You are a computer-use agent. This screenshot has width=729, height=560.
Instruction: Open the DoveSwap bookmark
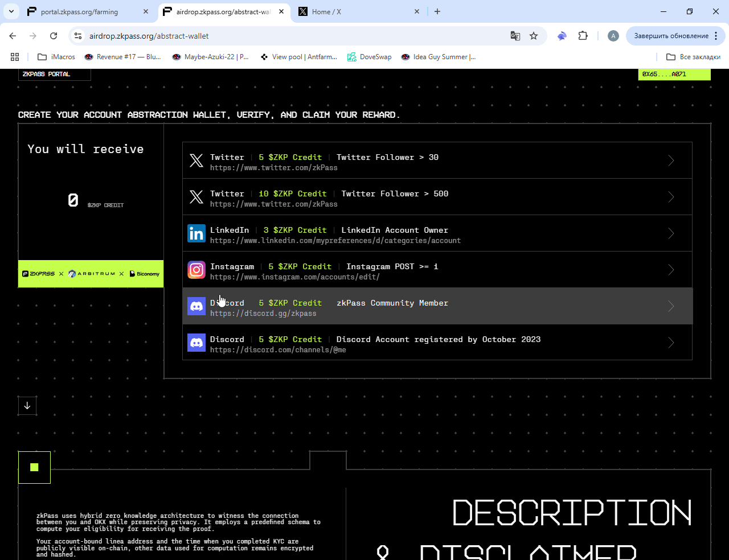click(x=370, y=57)
